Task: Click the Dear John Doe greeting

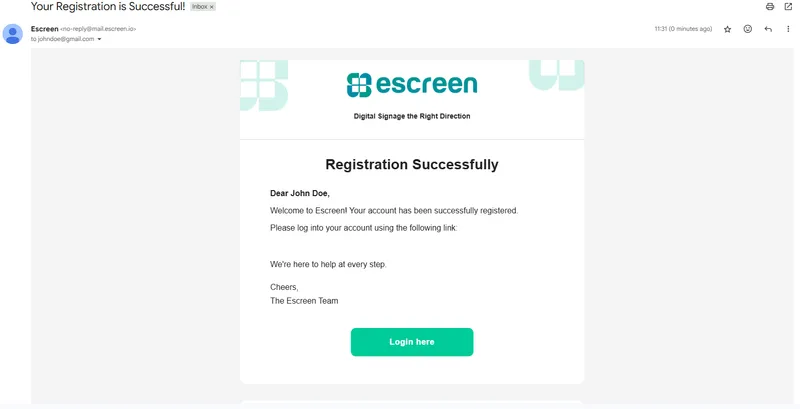Action: click(x=299, y=193)
